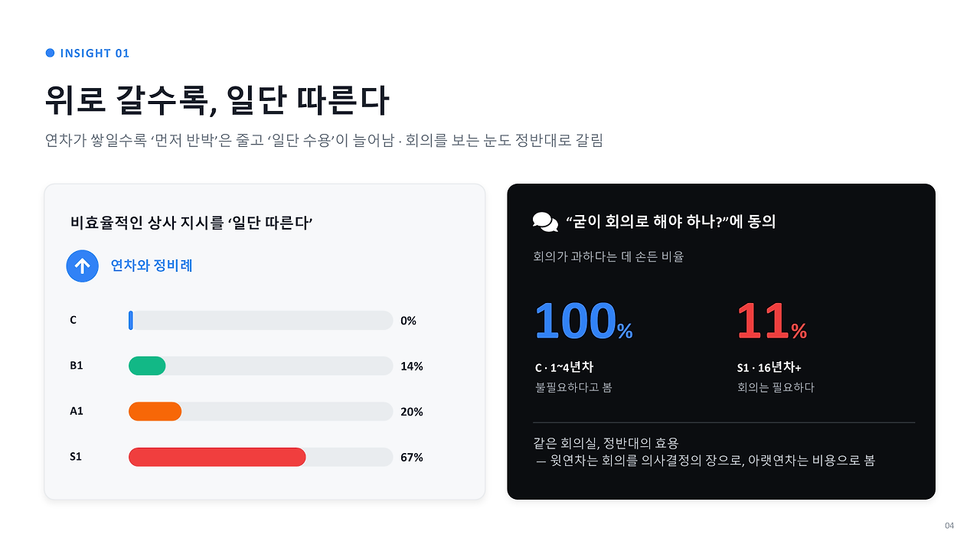
Task: Select the red S1 progress bar
Action: tap(217, 457)
